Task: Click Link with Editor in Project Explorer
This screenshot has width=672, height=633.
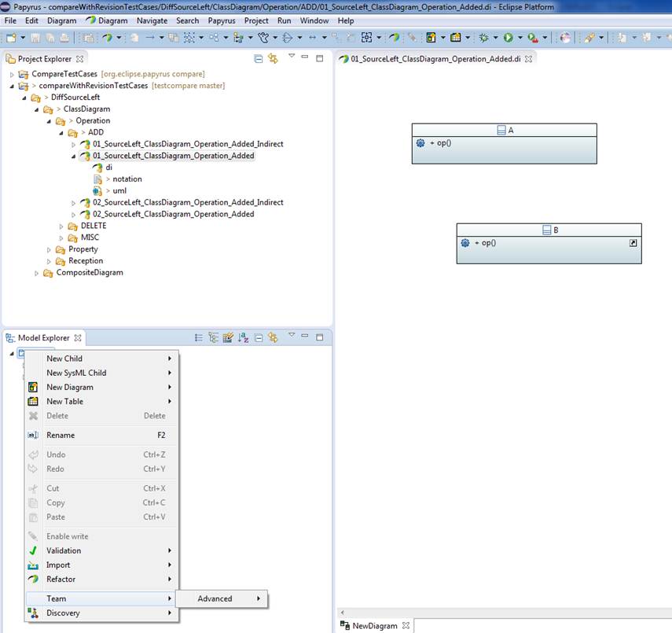Action: (273, 58)
